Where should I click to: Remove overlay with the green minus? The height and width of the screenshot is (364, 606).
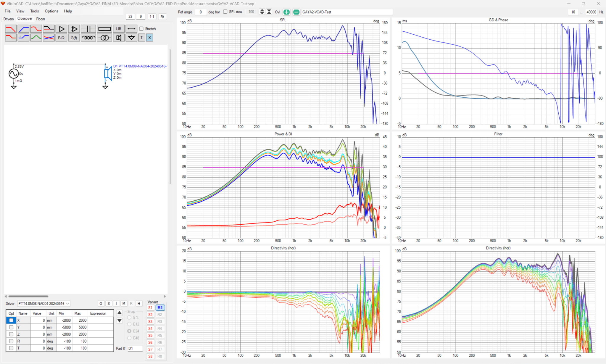(296, 12)
